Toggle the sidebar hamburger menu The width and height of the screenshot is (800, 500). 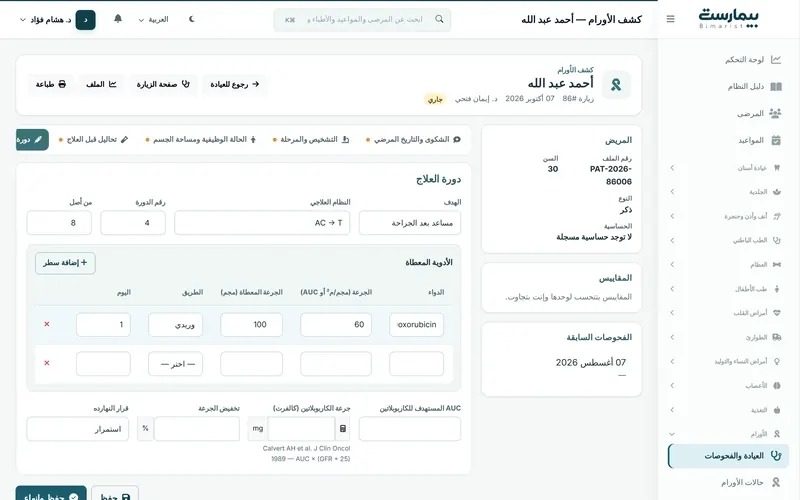[670, 19]
